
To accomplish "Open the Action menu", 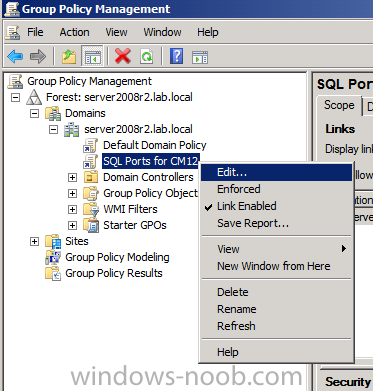I will click(74, 32).
